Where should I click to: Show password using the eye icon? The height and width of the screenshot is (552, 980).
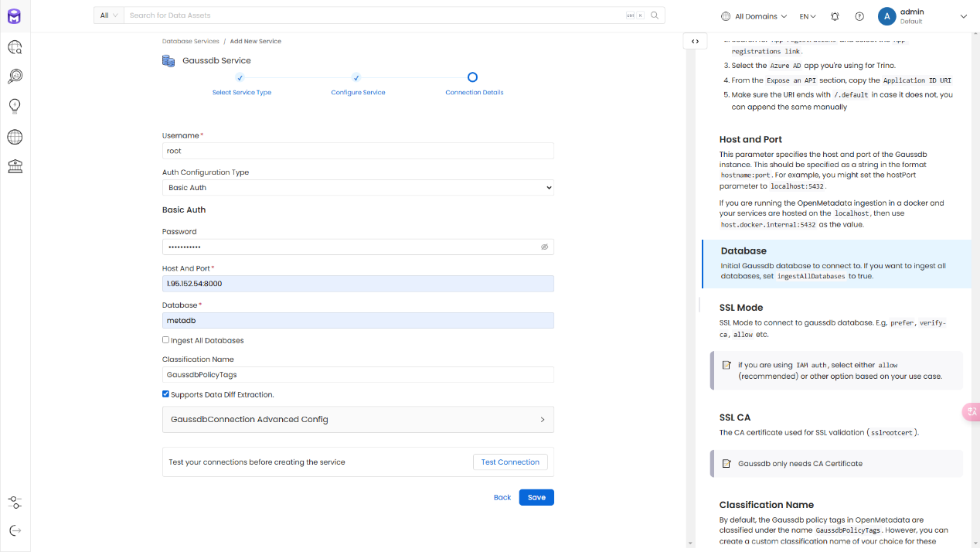click(x=544, y=247)
